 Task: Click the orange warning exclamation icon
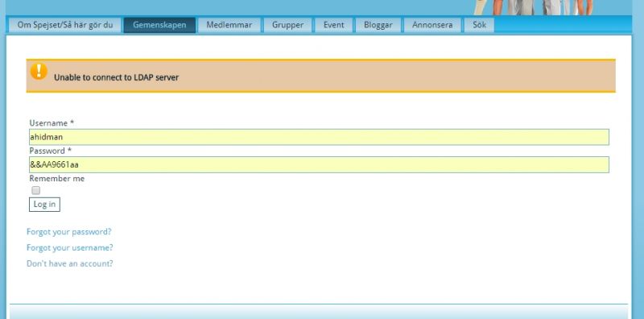39,71
